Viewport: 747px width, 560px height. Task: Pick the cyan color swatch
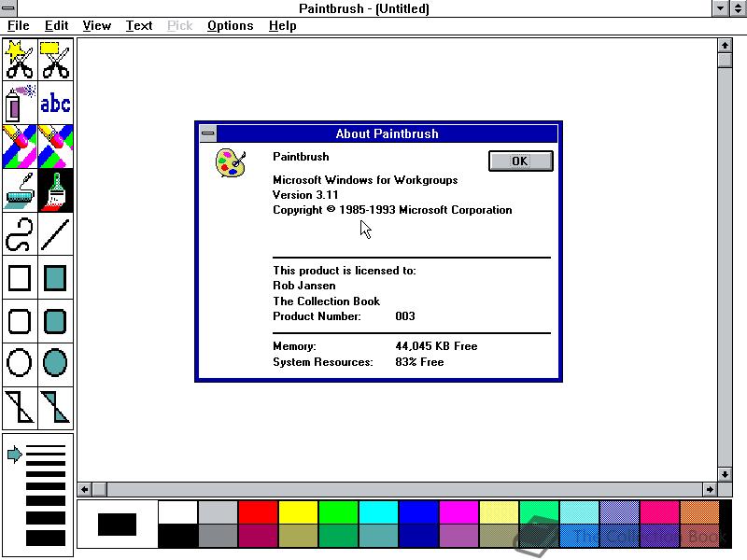click(379, 512)
